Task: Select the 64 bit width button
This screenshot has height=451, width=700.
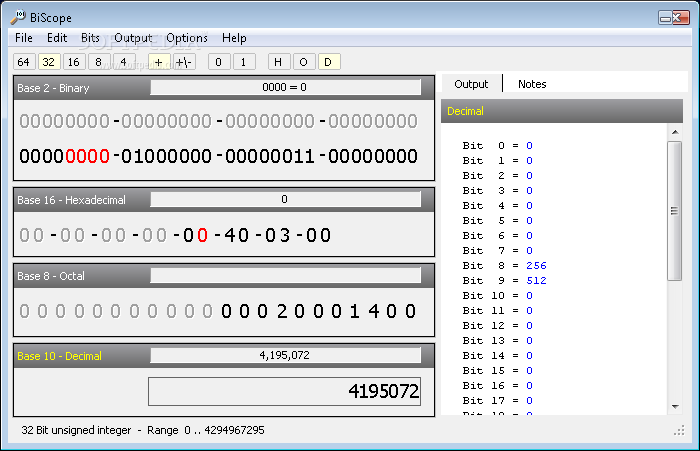Action: point(24,62)
